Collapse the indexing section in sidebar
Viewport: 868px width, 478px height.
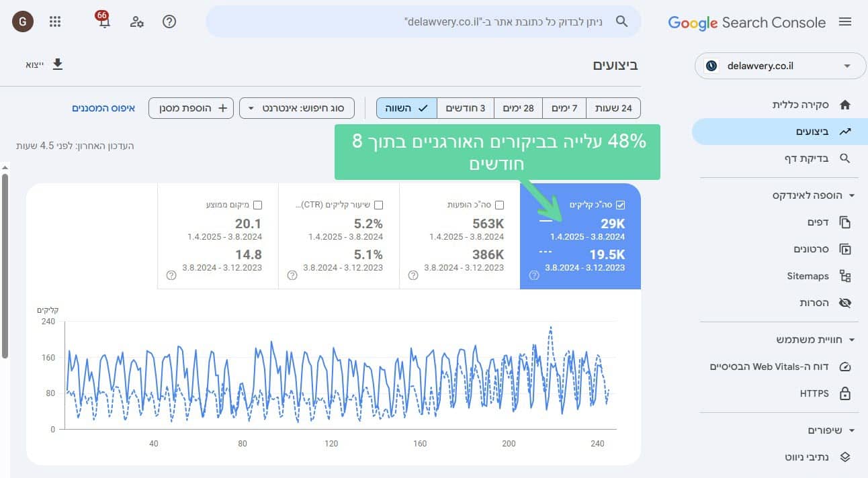852,195
